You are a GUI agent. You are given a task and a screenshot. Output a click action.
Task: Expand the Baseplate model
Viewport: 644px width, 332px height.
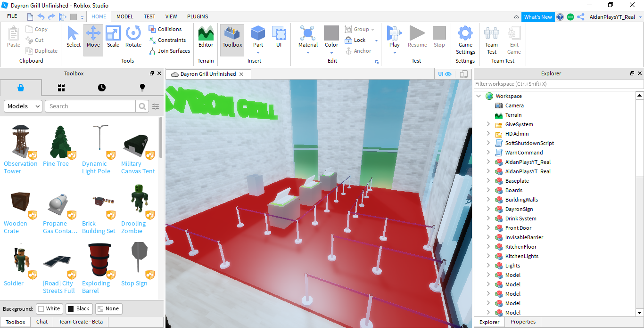pos(488,181)
